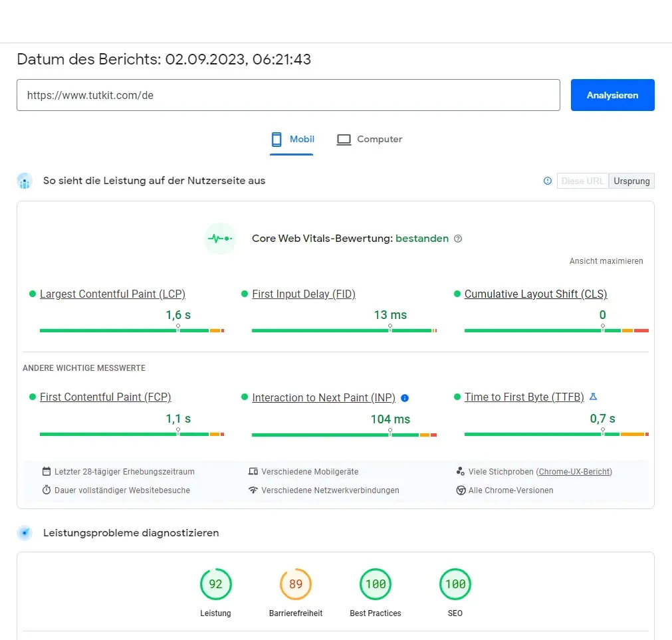Click the INP distribution bar

point(344,435)
